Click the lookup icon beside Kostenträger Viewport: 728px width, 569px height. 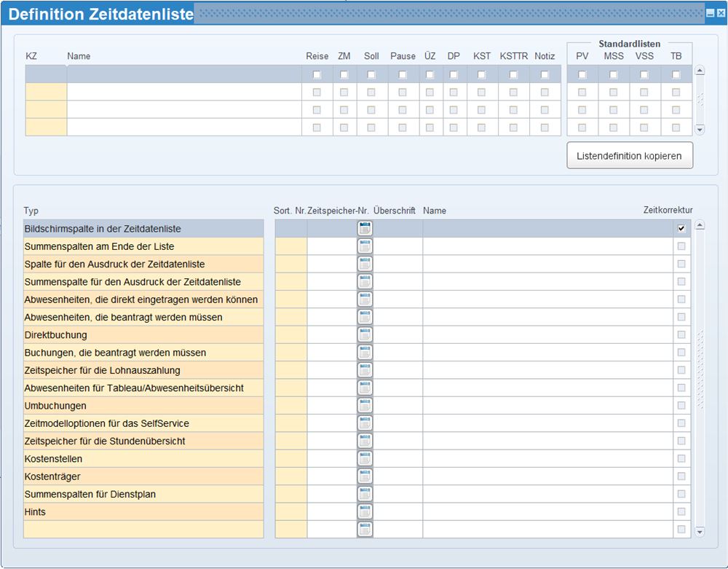[365, 476]
